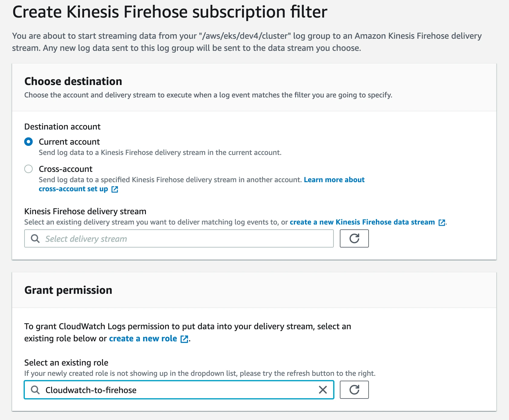Image resolution: width=509 pixels, height=420 pixels.
Task: Expand the delivery stream selection field
Action: pos(179,239)
